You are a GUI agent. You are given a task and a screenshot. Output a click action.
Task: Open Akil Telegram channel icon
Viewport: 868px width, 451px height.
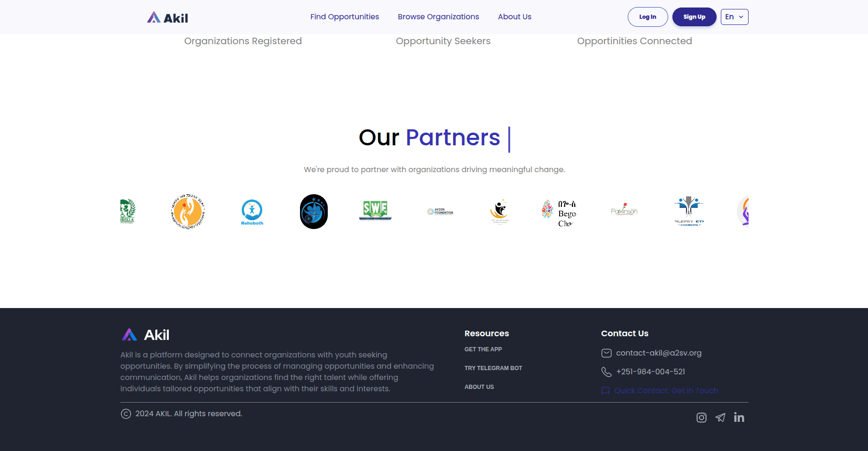tap(720, 418)
